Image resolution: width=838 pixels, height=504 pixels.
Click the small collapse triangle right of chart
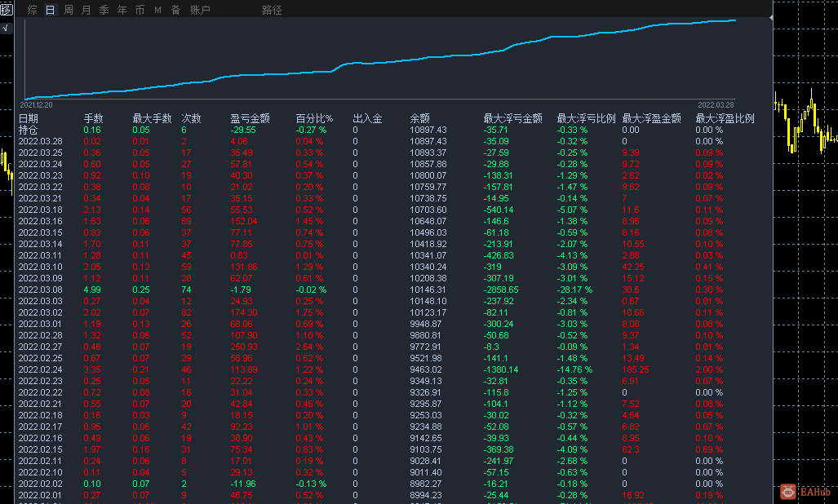tap(771, 18)
